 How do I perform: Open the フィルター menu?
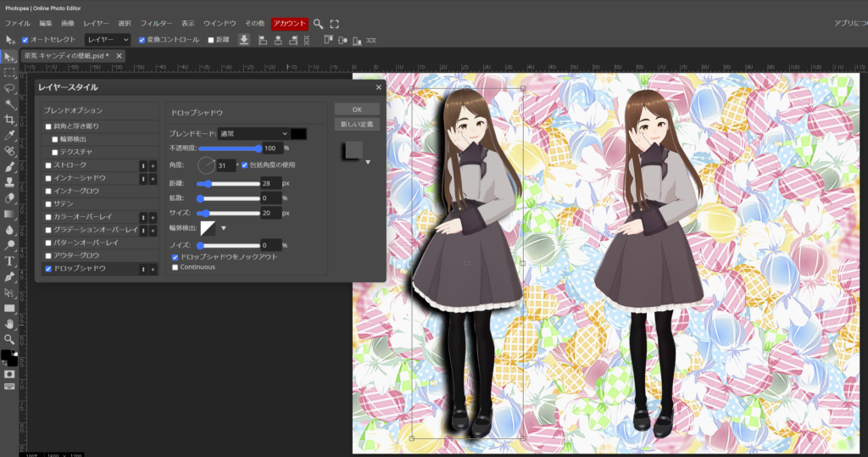[x=156, y=24]
